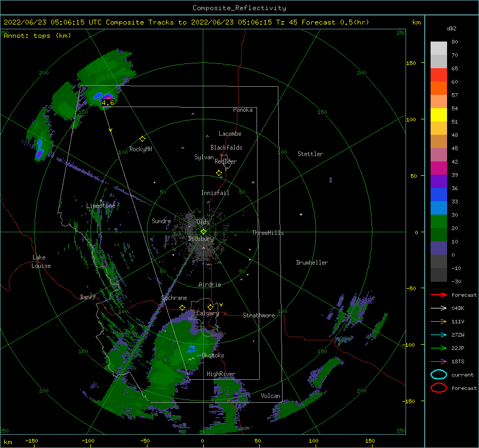479x448 pixels.
Task: Click the yellow diamond marker near RockyMH
Action: (142, 139)
